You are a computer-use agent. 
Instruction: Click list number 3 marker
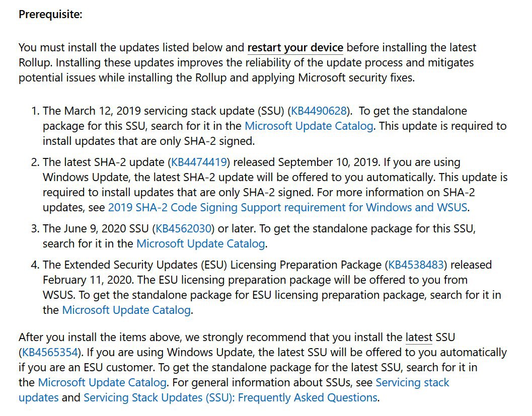[x=35, y=229]
